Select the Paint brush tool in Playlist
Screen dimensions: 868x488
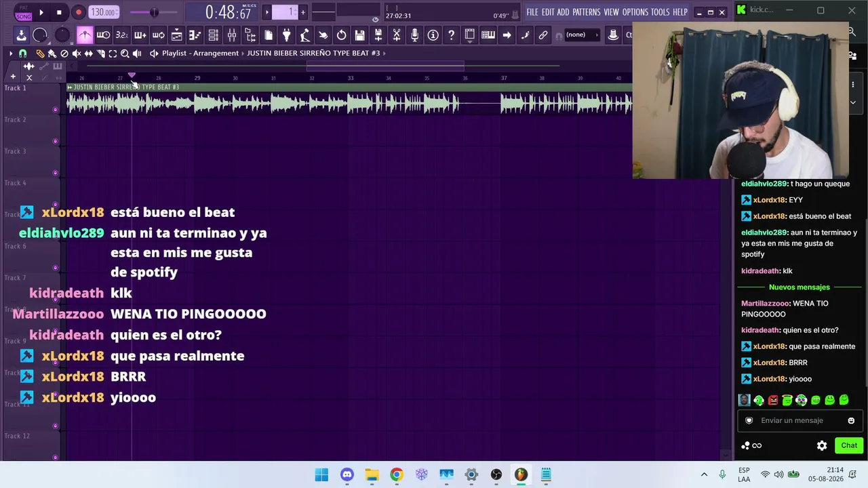pyautogui.click(x=52, y=54)
